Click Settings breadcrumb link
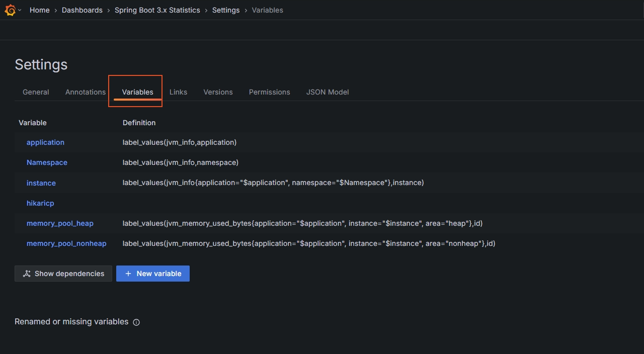This screenshot has height=354, width=644. click(x=226, y=10)
